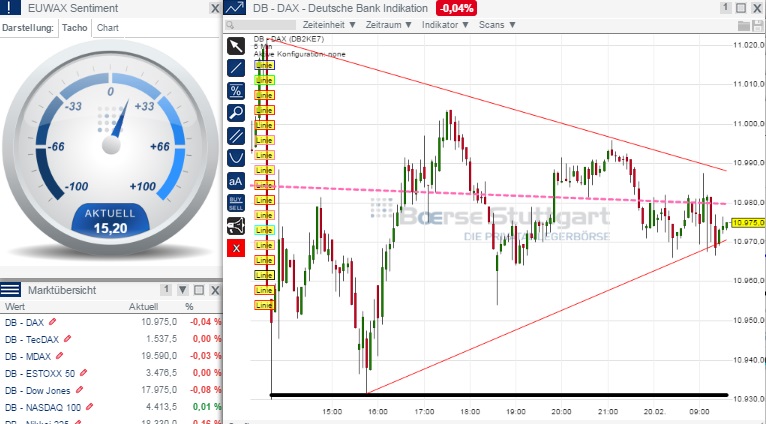Click the exclamation icon of EUWAX Sentiment
This screenshot has height=424, width=766.
[10, 8]
